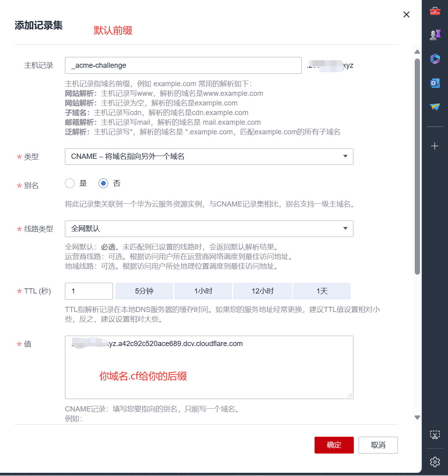The width and height of the screenshot is (448, 476).
Task: Click the TTL (秒) label
Action: (38, 291)
